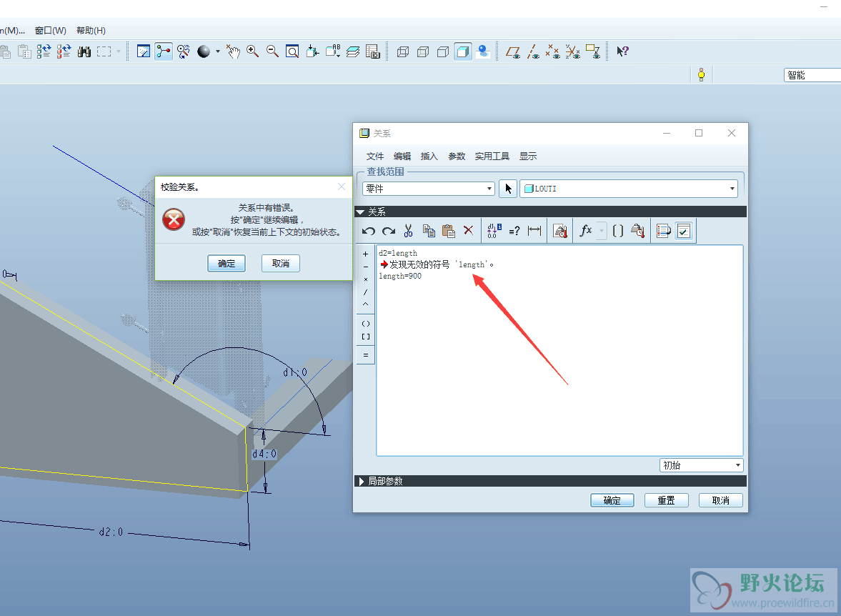Click the scissors cut icon in the Relations toolbar

coord(408,232)
